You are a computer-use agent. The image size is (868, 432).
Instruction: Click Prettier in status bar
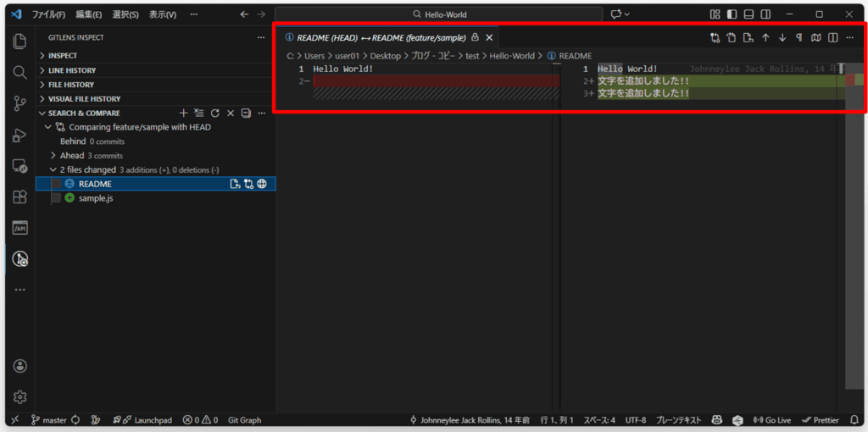tap(821, 420)
